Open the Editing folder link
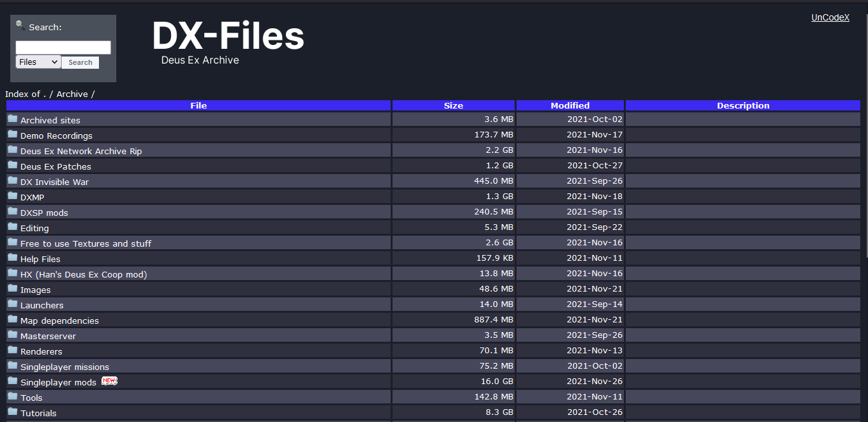 (x=35, y=228)
